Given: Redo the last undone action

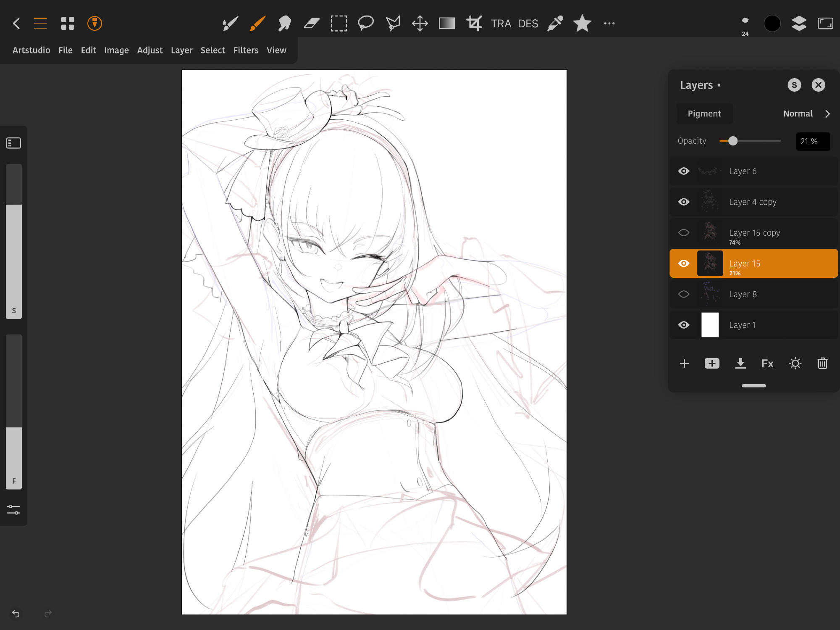Looking at the screenshot, I should (x=48, y=614).
